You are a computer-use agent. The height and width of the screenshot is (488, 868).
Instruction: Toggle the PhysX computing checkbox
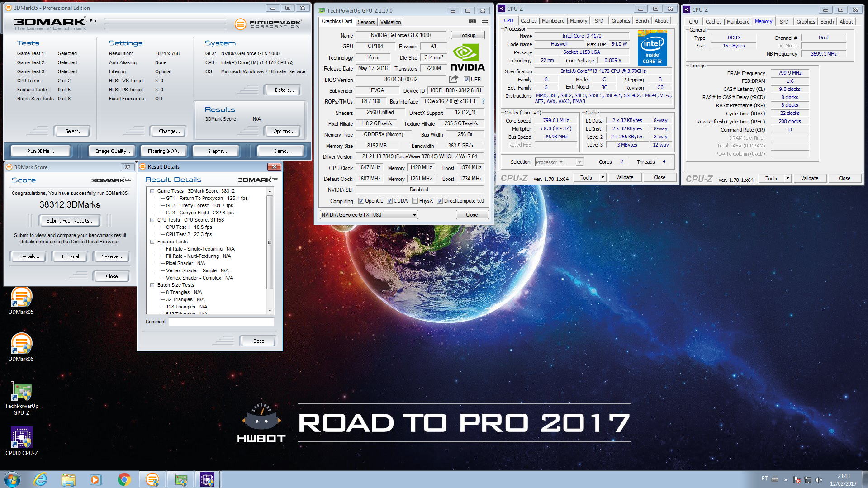(x=415, y=201)
